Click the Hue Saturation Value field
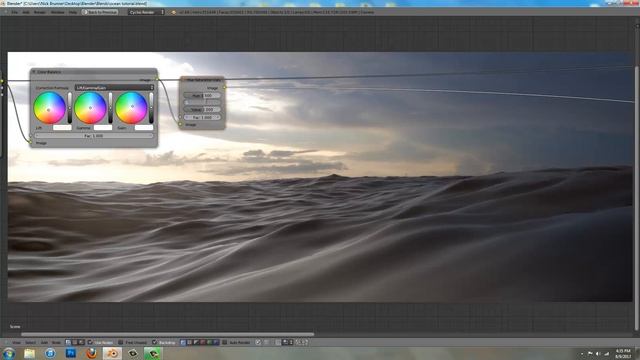640x360 pixels. [x=202, y=109]
